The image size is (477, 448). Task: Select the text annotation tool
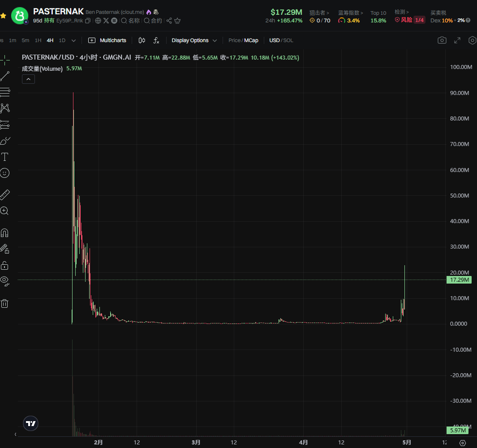pyautogui.click(x=4, y=157)
